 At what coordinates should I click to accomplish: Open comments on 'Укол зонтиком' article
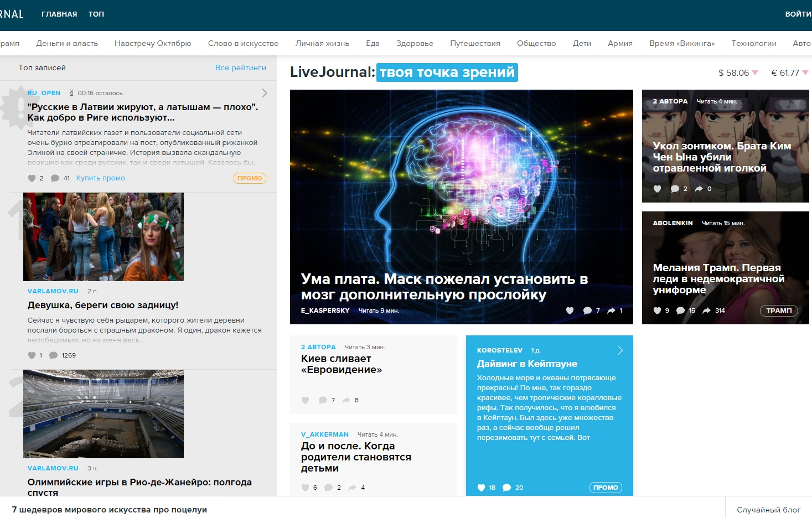coord(675,189)
